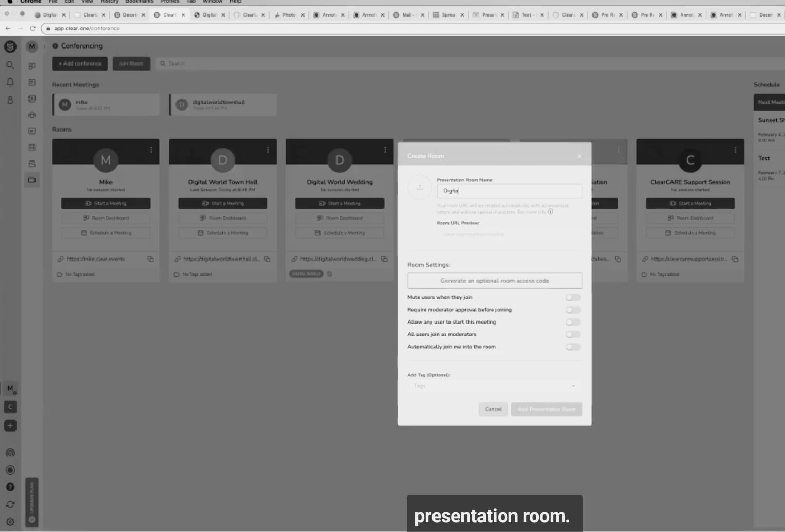Expand options menu on ClearCARE Support Session card
The width and height of the screenshot is (785, 532).
pyautogui.click(x=735, y=150)
